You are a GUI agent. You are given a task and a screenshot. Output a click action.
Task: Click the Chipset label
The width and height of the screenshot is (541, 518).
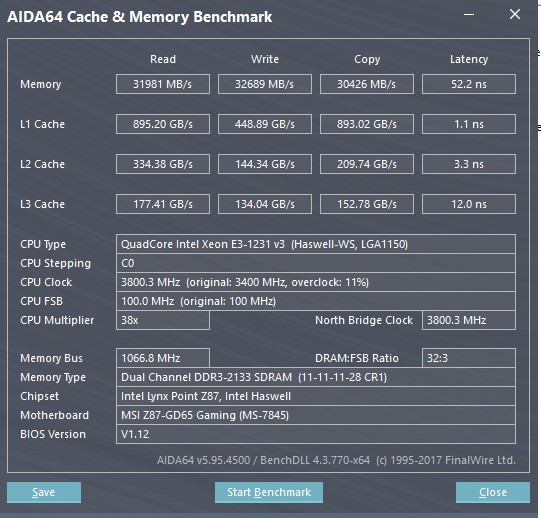click(x=40, y=396)
